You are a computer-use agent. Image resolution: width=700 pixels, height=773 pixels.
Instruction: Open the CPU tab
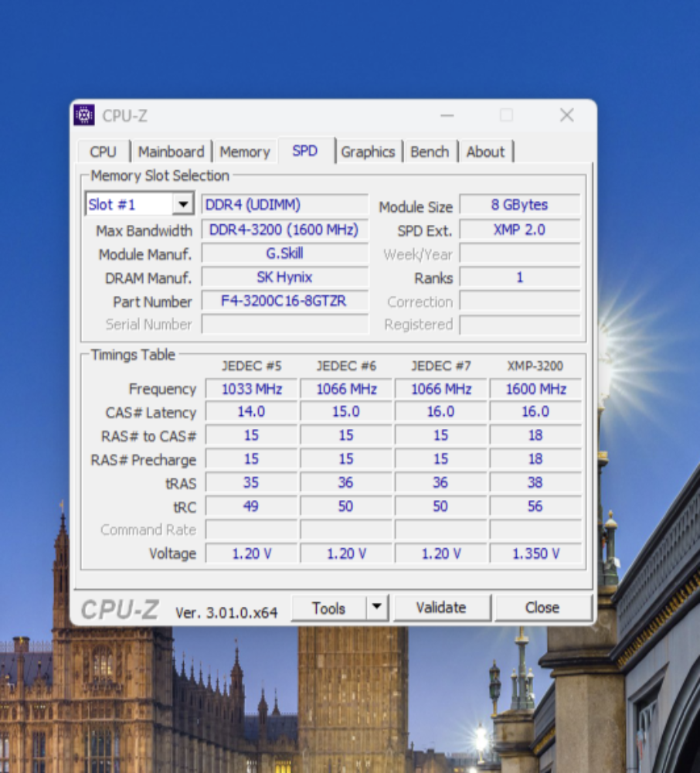click(x=104, y=152)
